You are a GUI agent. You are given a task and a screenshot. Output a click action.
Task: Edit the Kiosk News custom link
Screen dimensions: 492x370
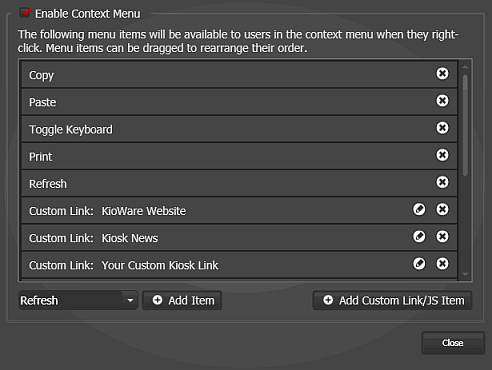[x=419, y=236]
